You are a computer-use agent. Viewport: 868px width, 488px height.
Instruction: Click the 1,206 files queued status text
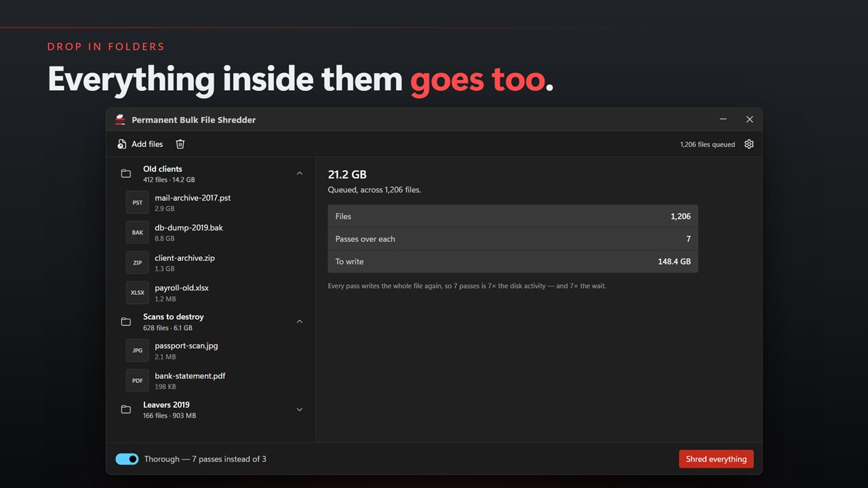click(707, 144)
